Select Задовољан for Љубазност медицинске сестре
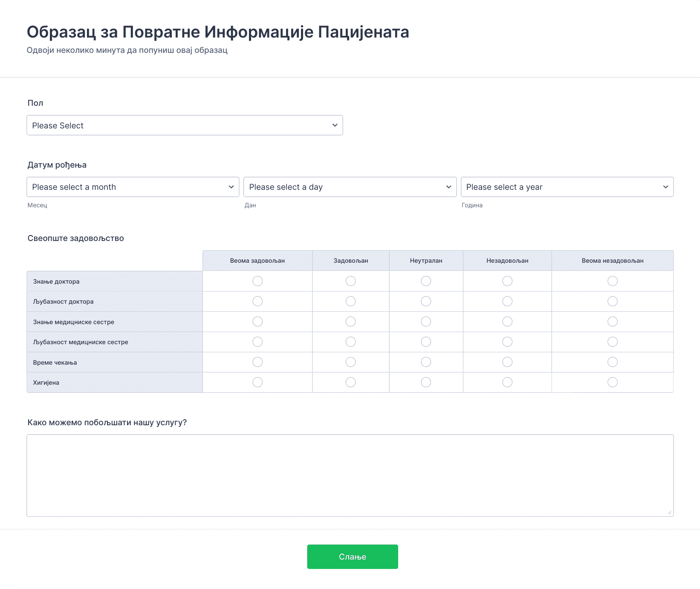The height and width of the screenshot is (589, 700). click(x=350, y=342)
